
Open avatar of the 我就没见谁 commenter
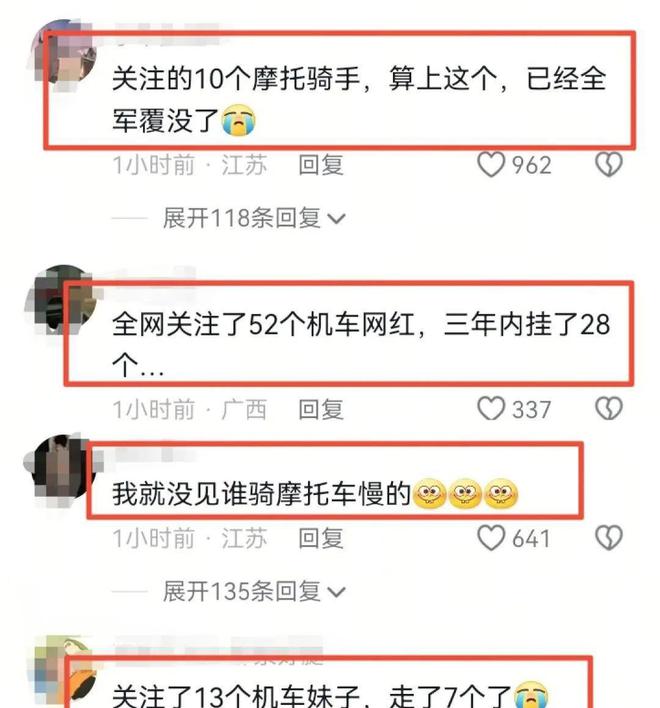[61, 467]
